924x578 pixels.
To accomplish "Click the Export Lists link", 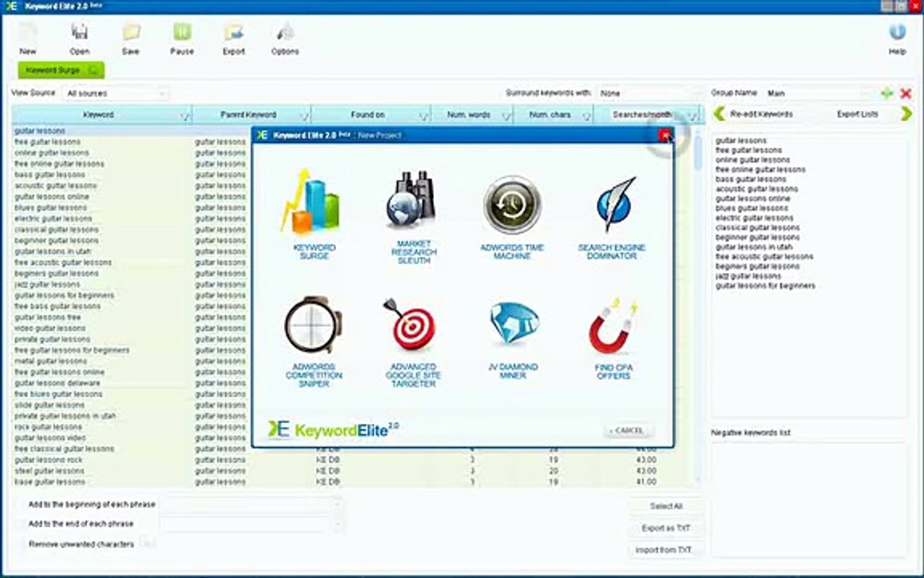I will click(857, 114).
